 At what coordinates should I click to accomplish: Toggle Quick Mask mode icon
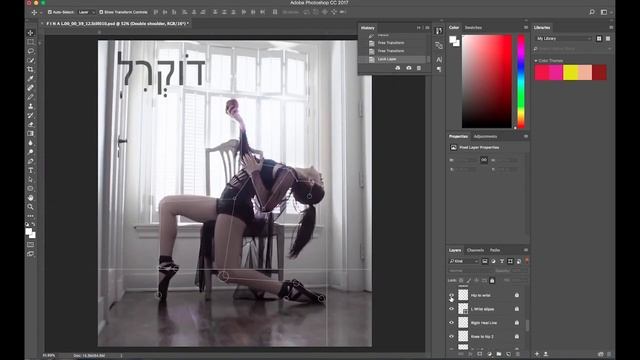click(x=31, y=244)
